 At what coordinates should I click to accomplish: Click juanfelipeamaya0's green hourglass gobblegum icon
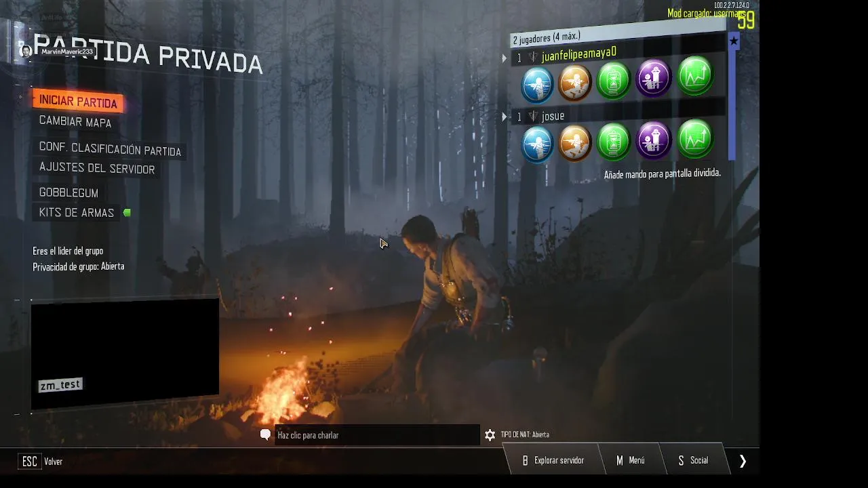614,80
